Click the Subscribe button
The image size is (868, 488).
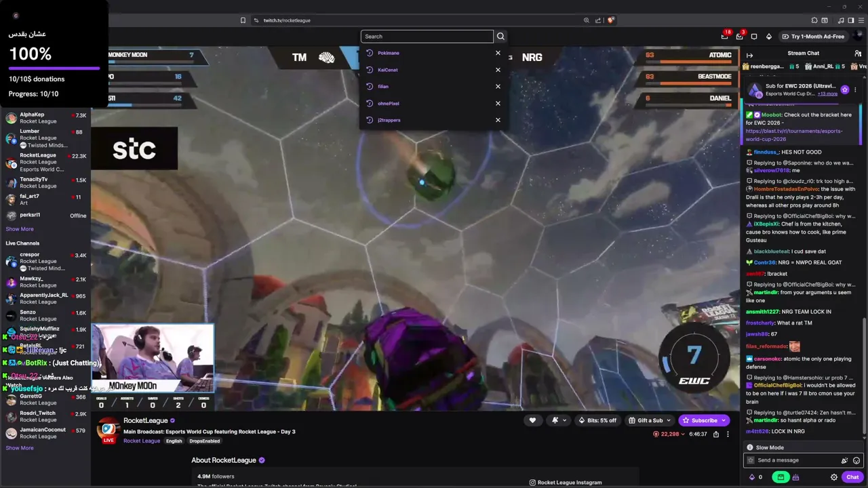pos(704,420)
